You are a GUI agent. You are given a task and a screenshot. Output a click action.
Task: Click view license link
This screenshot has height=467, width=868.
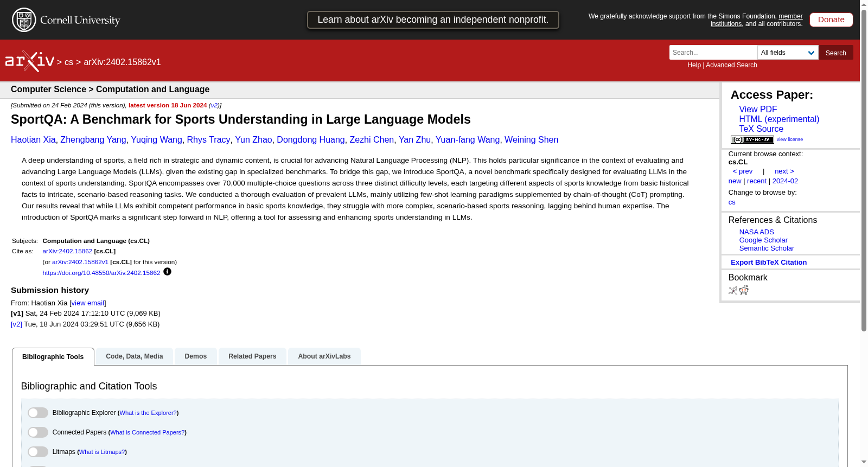[x=789, y=139]
